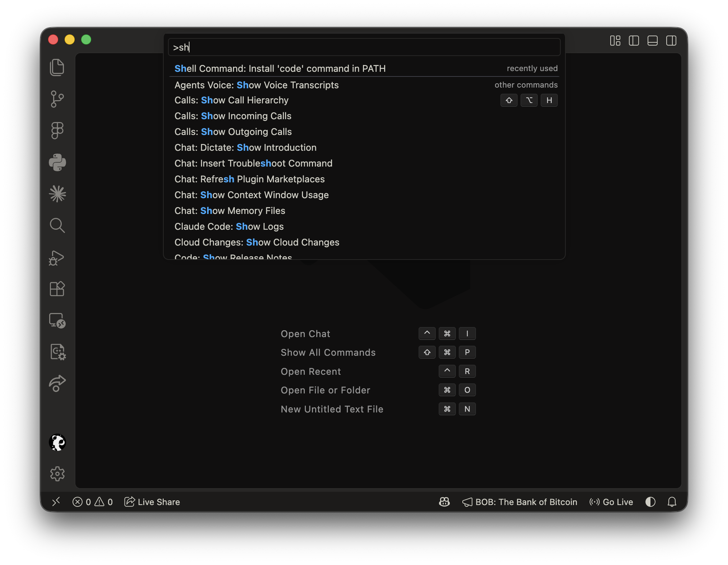
Task: Select Claude Code: Show Logs
Action: pos(364,227)
